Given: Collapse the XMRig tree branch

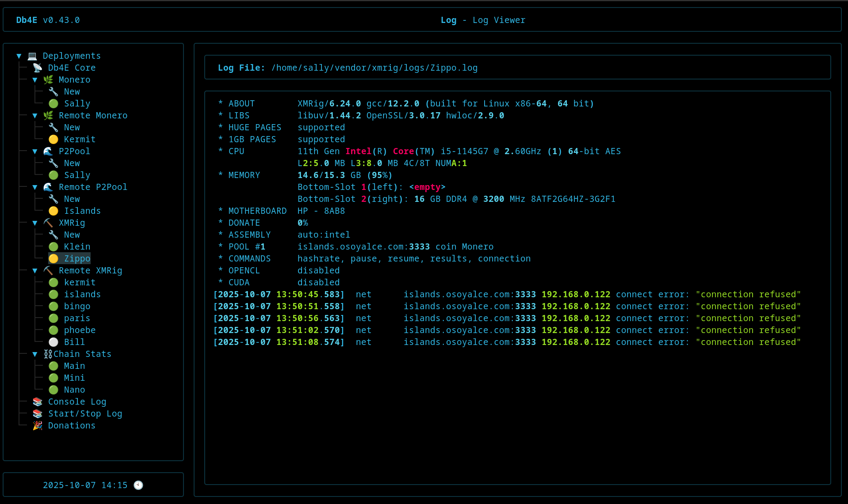Looking at the screenshot, I should [35, 223].
